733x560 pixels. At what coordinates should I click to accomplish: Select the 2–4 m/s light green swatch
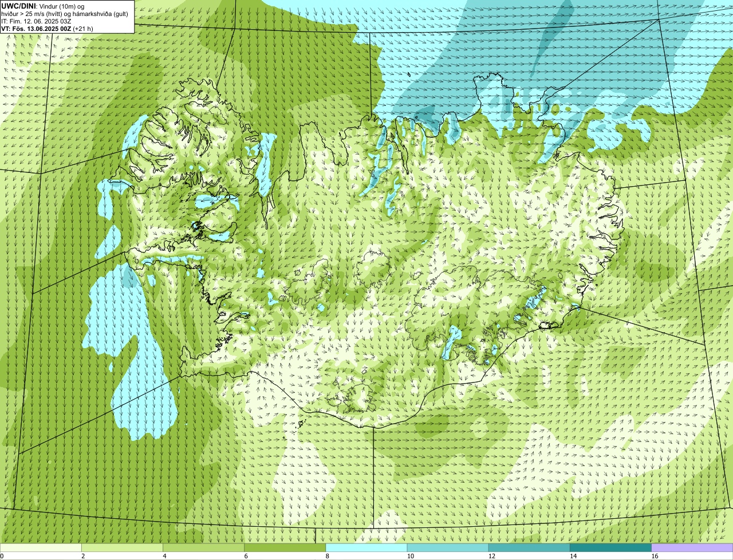[x=122, y=548]
